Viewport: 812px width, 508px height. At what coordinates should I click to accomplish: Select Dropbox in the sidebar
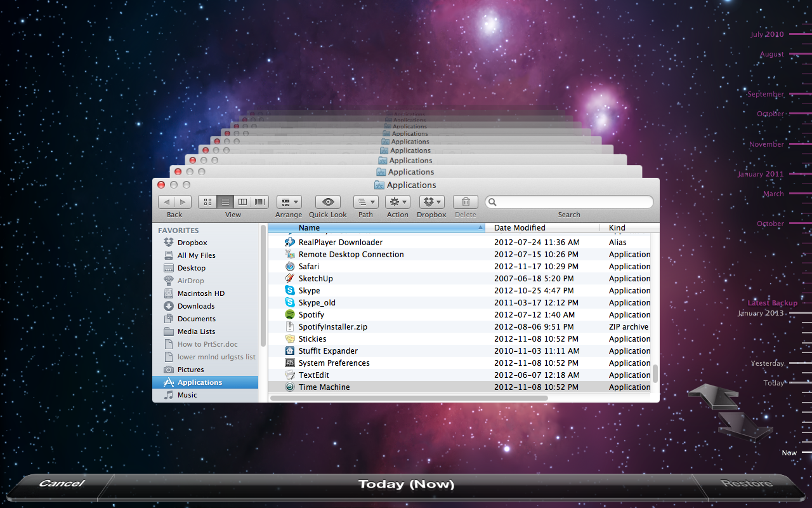[206, 243]
